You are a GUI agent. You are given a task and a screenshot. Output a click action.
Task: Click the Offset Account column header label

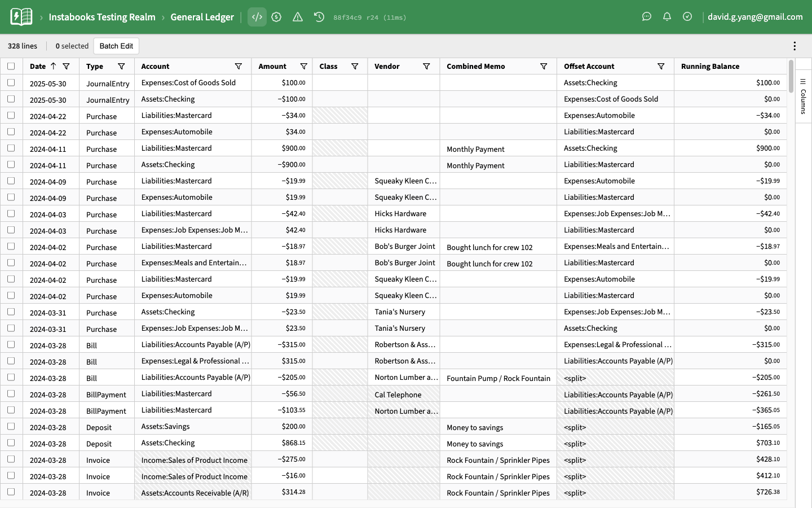click(x=589, y=66)
